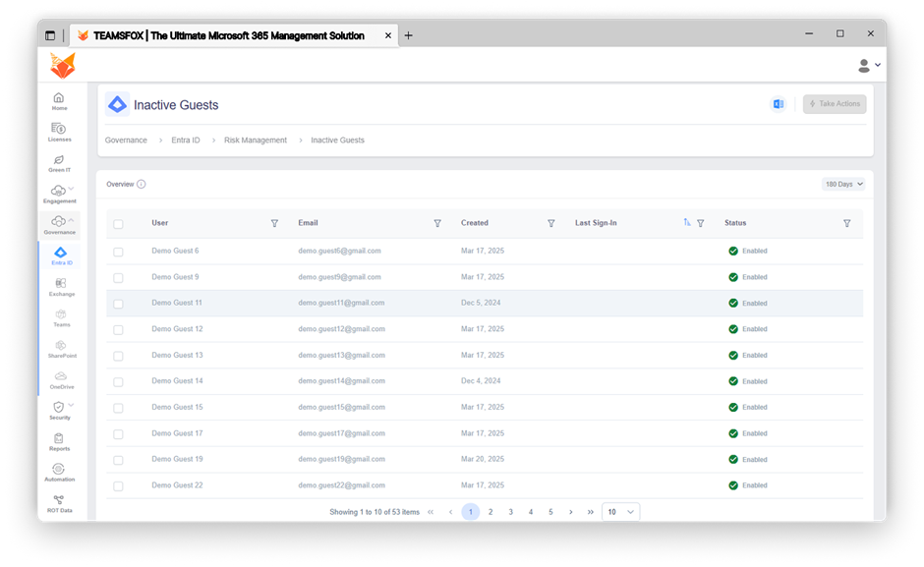Check the Demo Guest 13 row
The width and height of the screenshot is (924, 567).
point(118,356)
